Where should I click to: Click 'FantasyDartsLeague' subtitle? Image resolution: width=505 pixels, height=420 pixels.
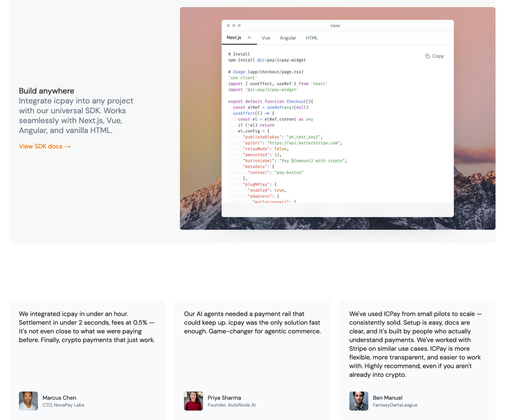pos(395,405)
